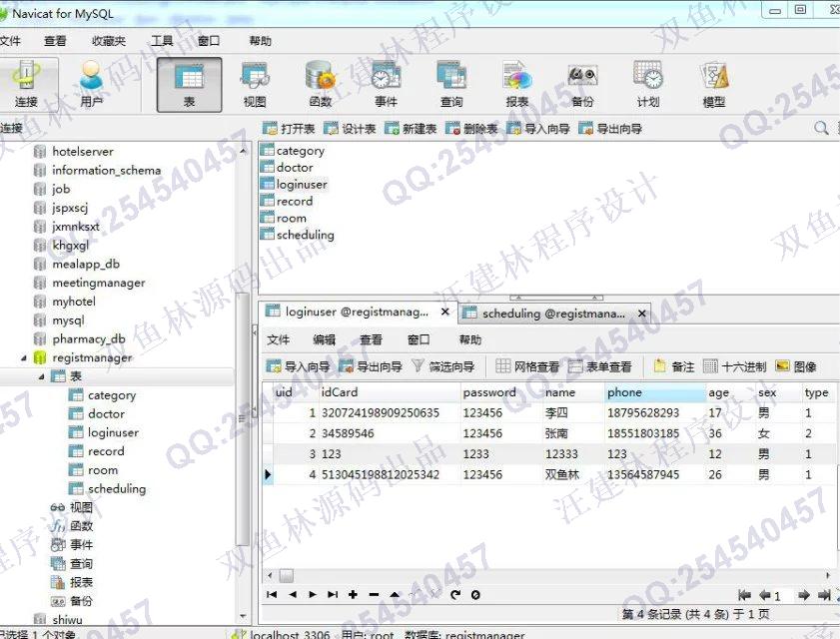
Task: Click the phone column header
Action: [x=654, y=392]
